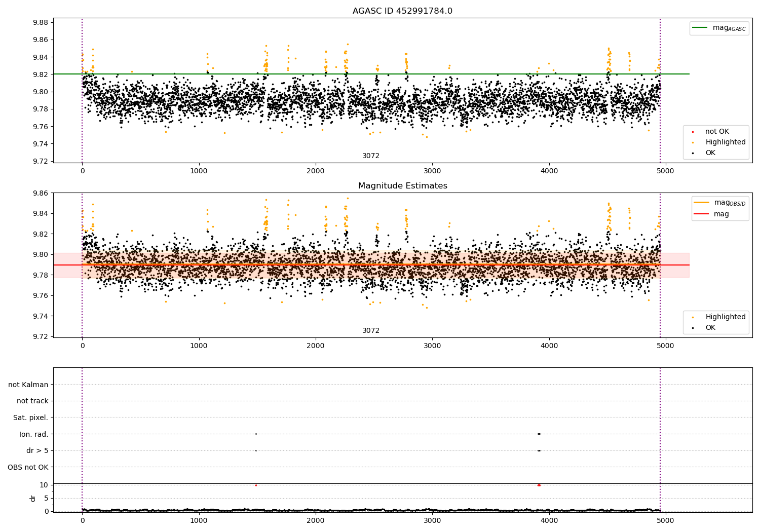Click the '10' tick on the dr axis
This screenshot has width=760, height=532.
coord(44,485)
